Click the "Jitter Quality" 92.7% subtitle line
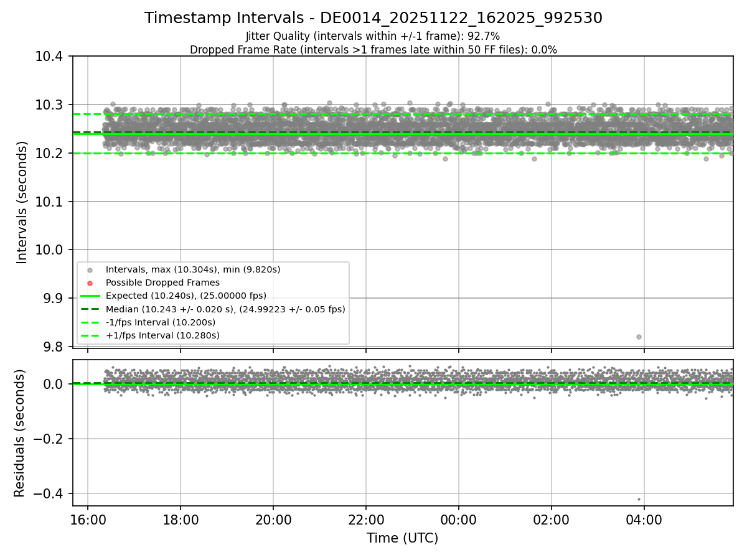The height and width of the screenshot is (560, 747). click(x=373, y=37)
